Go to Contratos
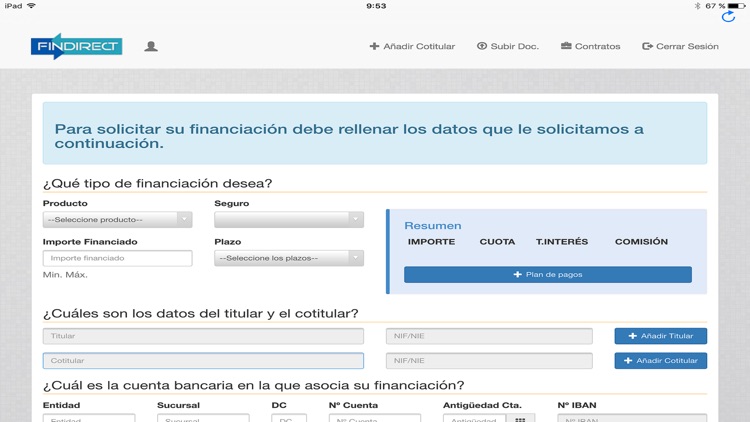 coord(591,46)
